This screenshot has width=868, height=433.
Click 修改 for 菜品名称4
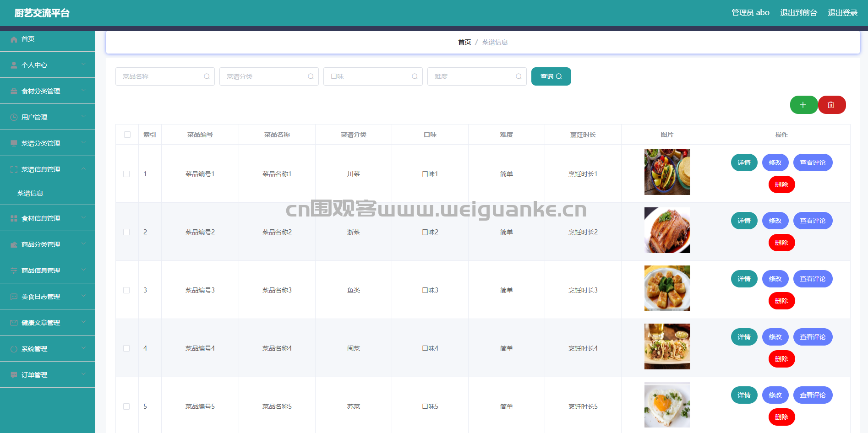click(x=775, y=337)
